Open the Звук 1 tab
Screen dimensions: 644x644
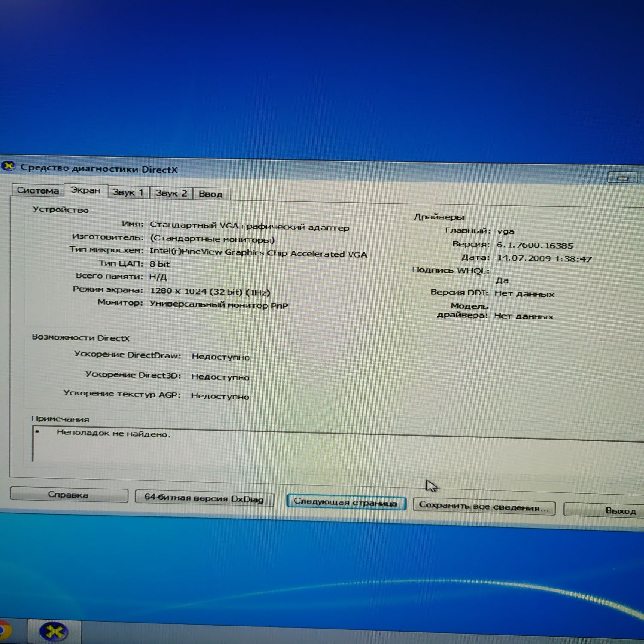click(128, 193)
